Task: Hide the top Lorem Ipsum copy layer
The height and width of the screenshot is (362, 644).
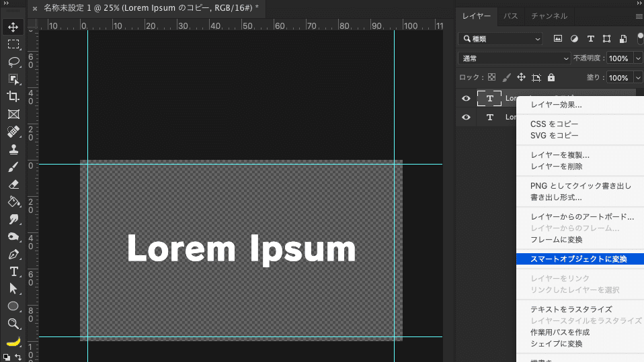Action: (466, 99)
